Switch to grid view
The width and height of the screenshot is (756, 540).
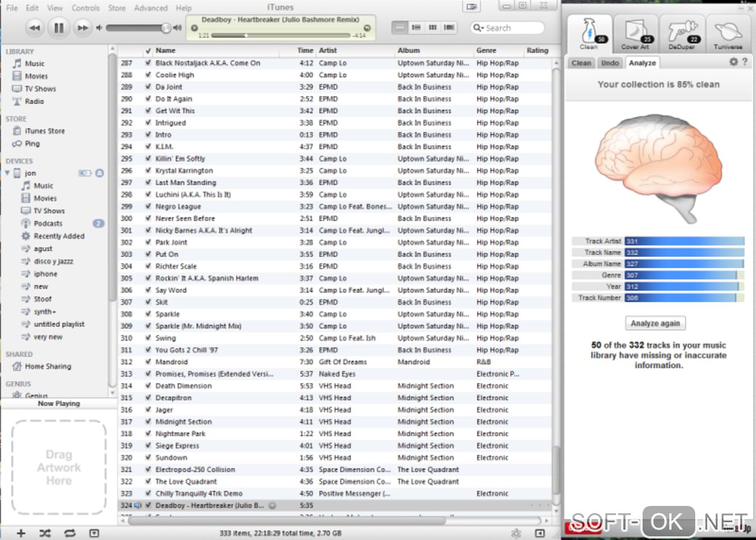tap(433, 27)
